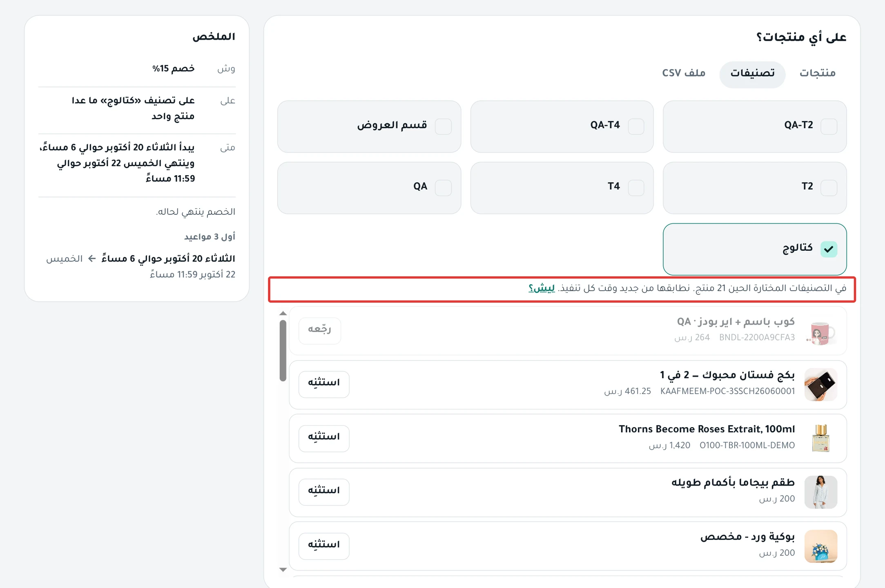Click the أول 3 مواعيد heading
This screenshot has width=885, height=588.
point(210,237)
